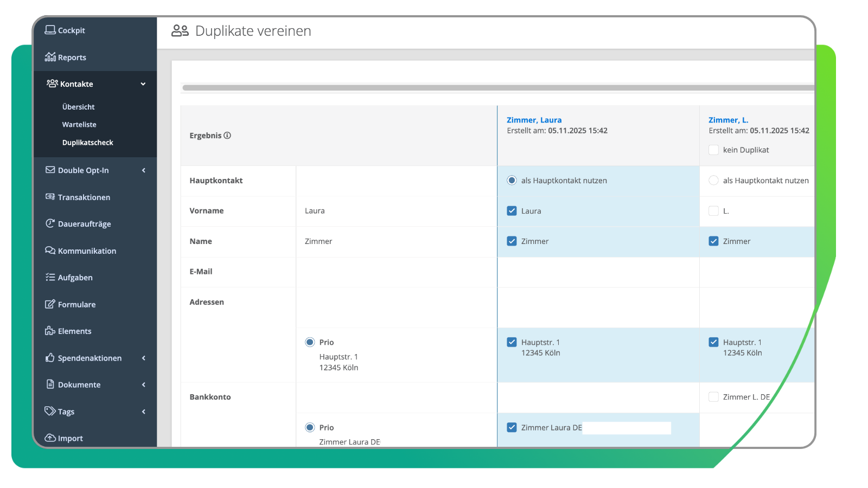868x488 pixels.
Task: Go to Übersicht under Kontakte
Action: (x=78, y=107)
